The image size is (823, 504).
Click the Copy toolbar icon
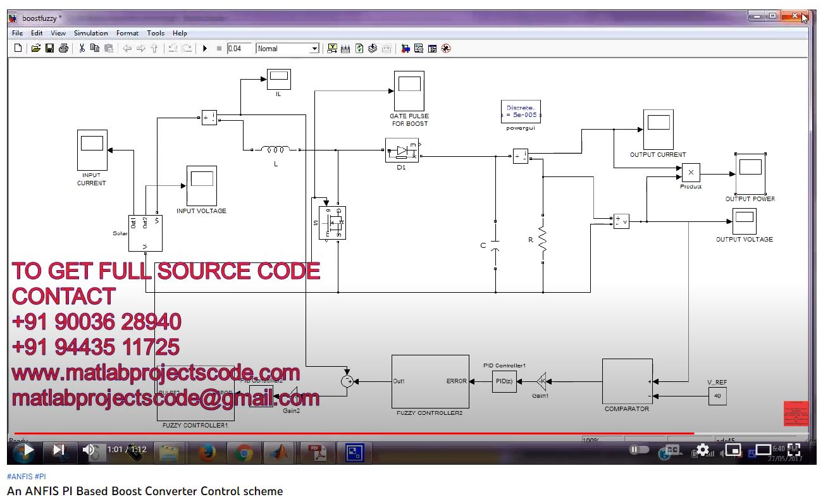tap(95, 49)
